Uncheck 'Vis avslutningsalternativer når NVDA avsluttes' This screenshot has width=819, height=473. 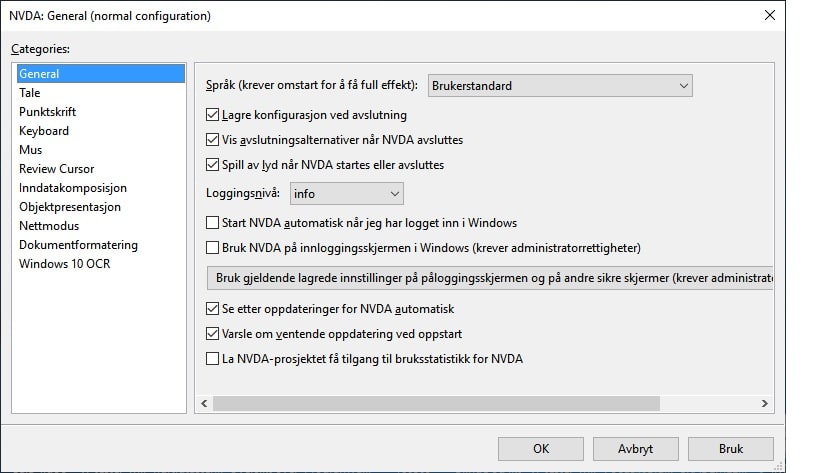212,140
